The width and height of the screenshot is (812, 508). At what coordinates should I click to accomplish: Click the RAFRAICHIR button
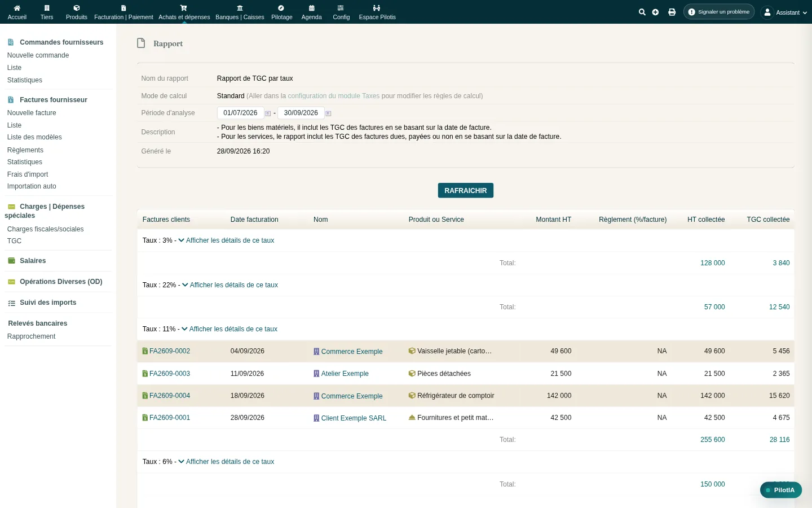(466, 191)
